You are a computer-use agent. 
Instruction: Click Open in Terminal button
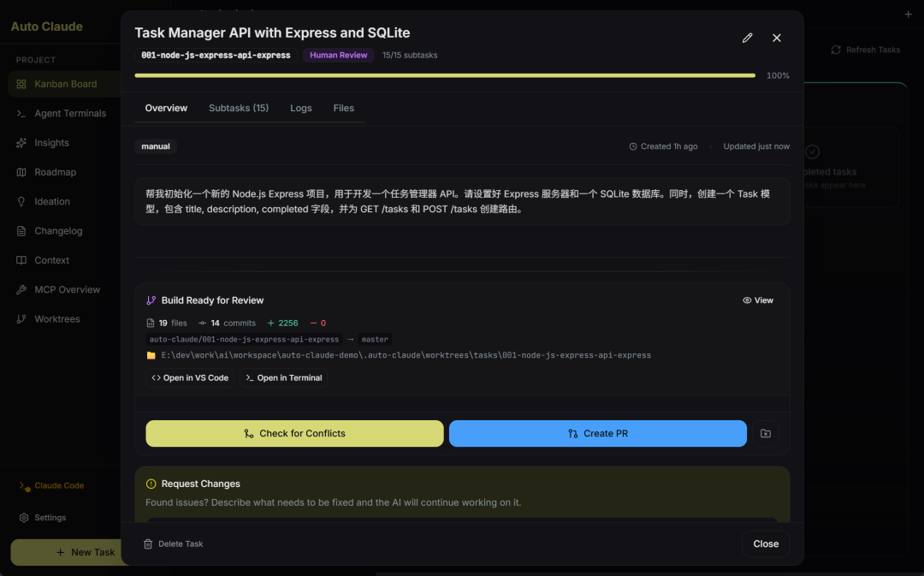click(x=283, y=378)
